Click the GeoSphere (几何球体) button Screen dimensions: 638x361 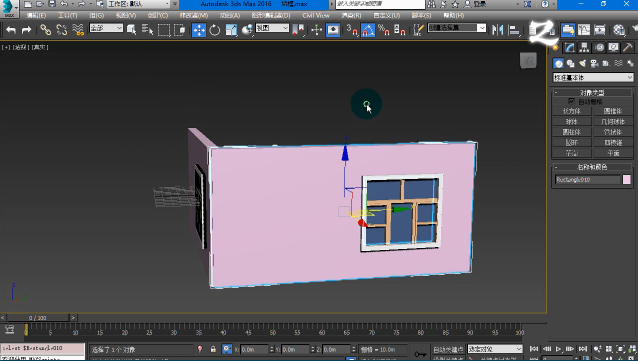click(613, 121)
